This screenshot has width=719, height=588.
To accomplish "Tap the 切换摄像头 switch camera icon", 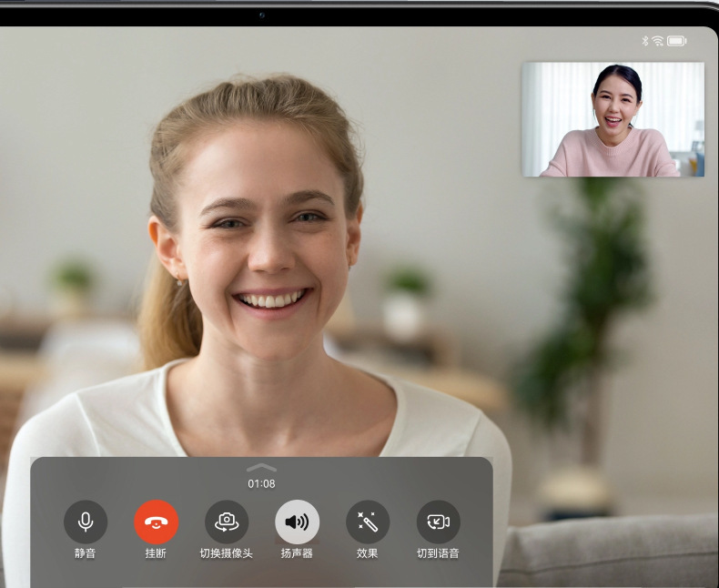I will [x=227, y=522].
